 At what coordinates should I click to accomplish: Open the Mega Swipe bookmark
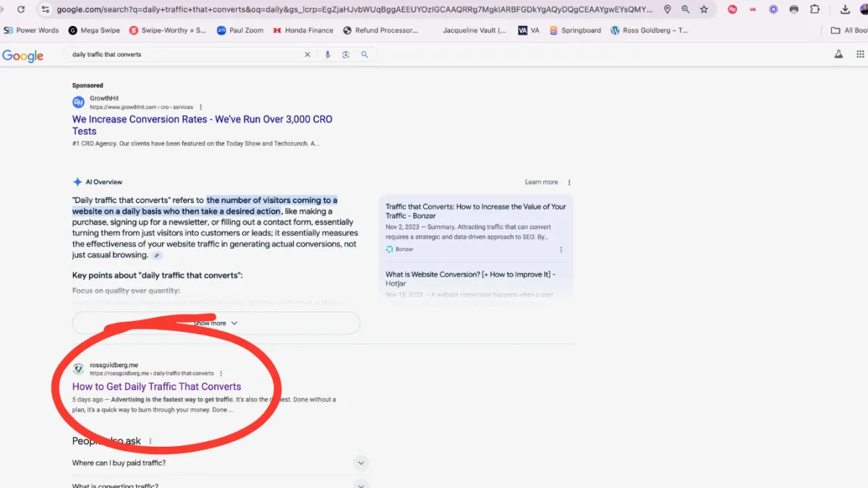tap(94, 30)
